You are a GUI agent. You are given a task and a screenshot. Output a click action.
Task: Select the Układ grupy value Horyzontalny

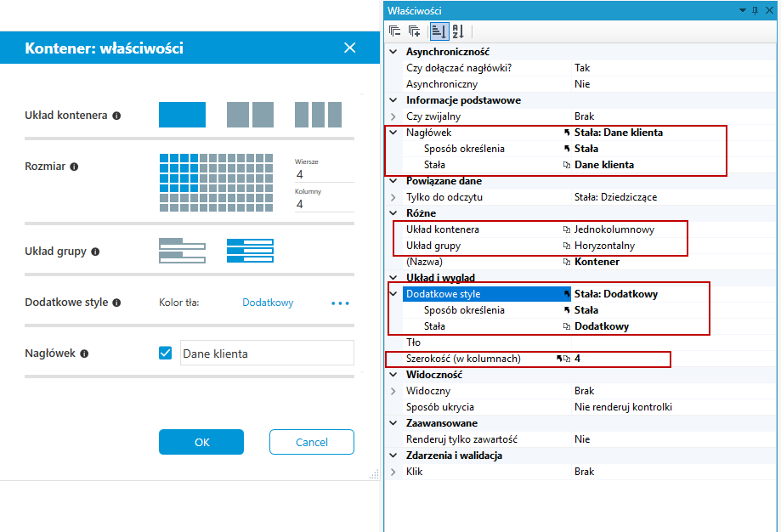click(605, 246)
